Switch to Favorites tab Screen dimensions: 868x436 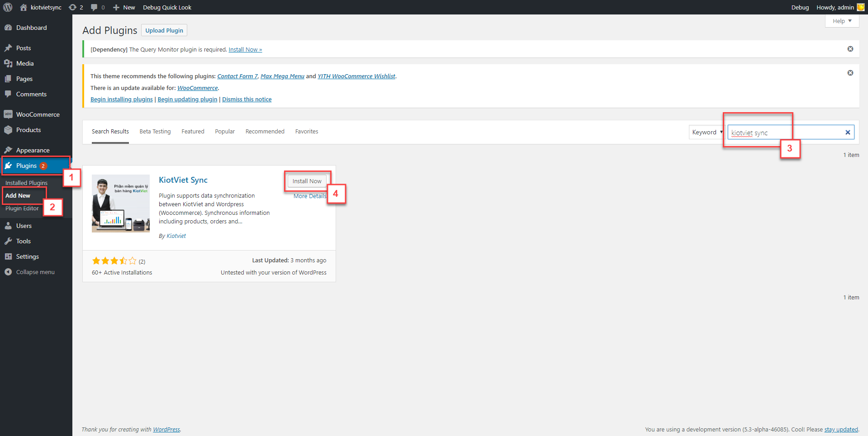click(307, 132)
